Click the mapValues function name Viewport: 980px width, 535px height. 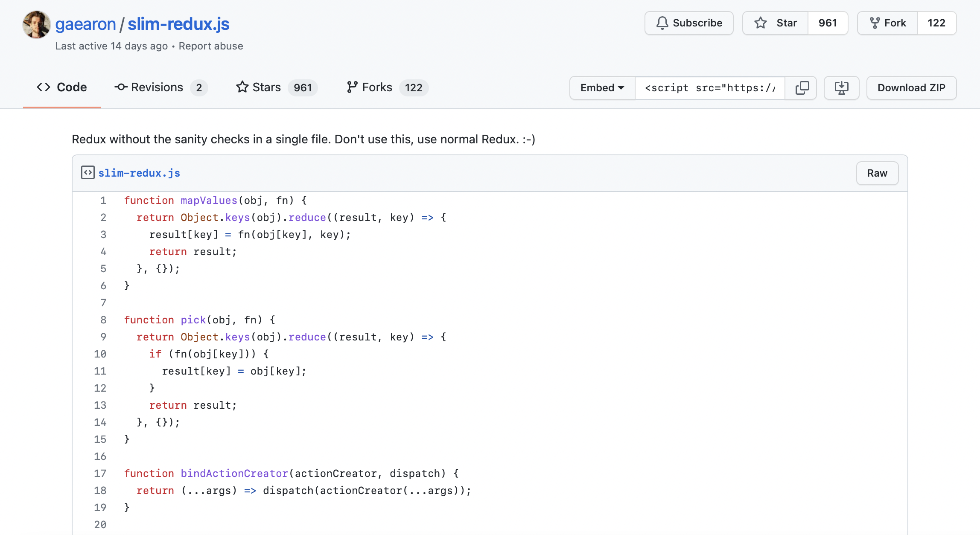209,201
